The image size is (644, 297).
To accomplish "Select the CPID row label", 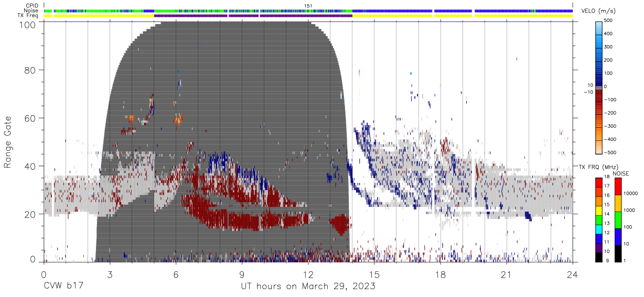I will [32, 6].
